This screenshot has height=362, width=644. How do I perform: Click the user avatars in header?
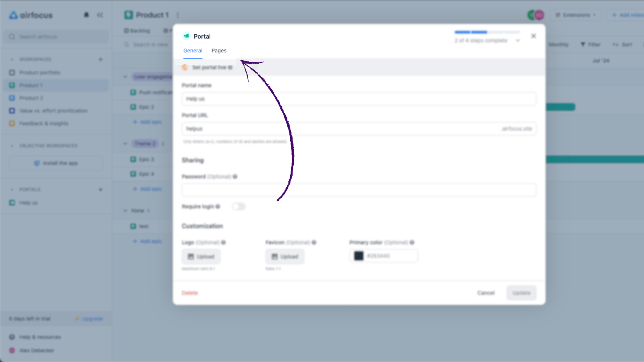click(x=536, y=15)
